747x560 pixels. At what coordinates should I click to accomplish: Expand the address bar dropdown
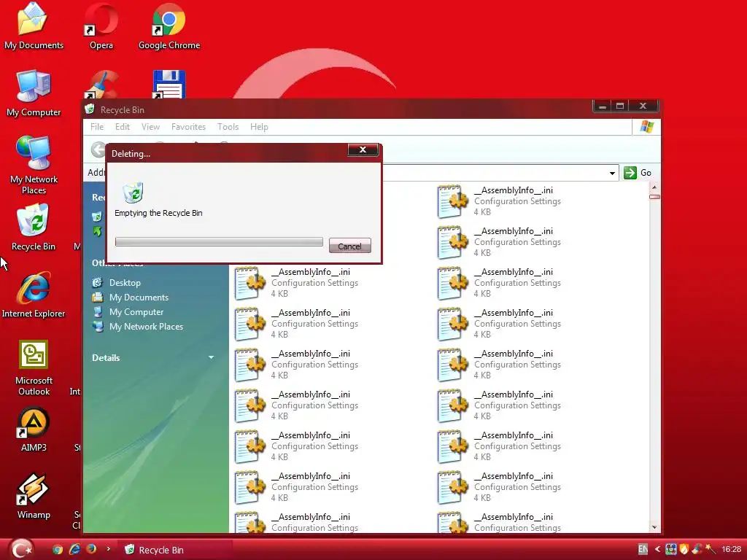[x=612, y=173]
